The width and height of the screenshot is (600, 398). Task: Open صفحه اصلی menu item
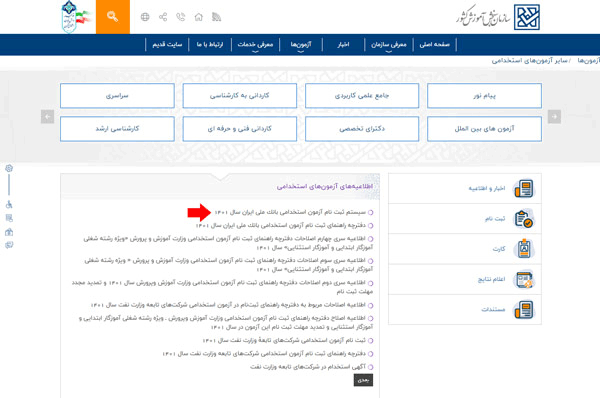click(434, 44)
